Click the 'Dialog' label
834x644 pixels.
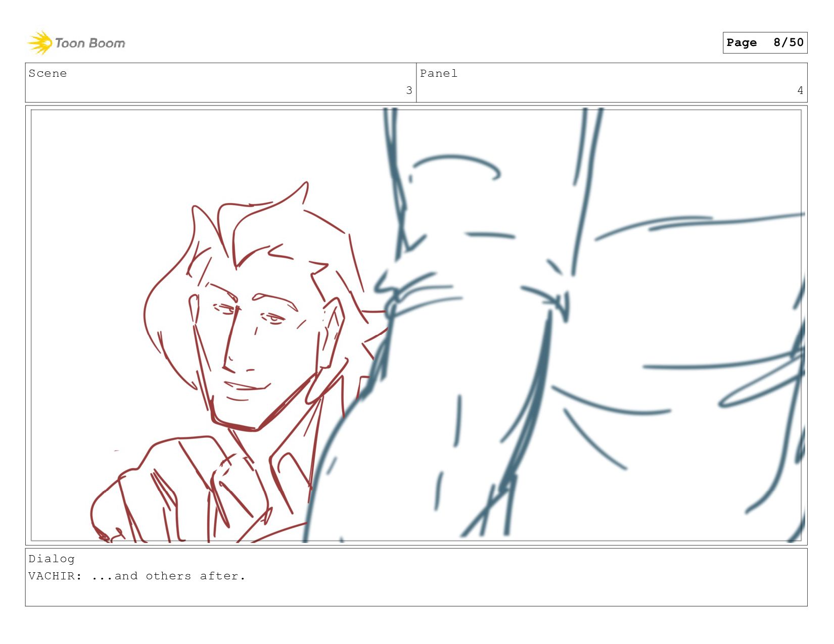[52, 559]
